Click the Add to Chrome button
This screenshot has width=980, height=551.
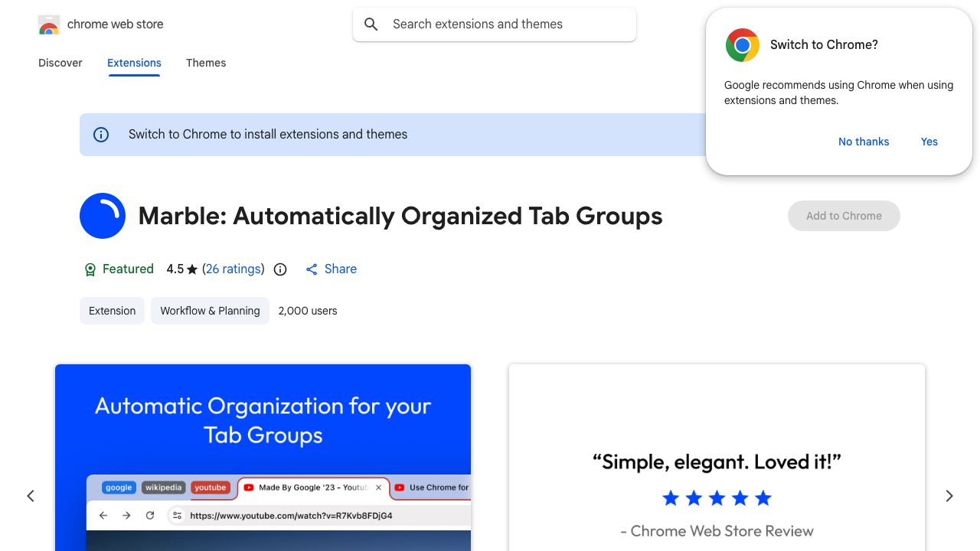pyautogui.click(x=844, y=216)
